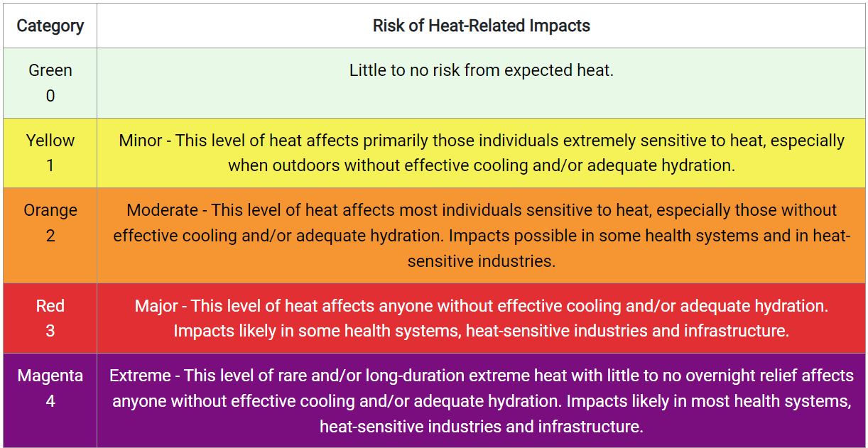
Task: Click 'sensitive industries.' text in orange row
Action: tap(482, 261)
